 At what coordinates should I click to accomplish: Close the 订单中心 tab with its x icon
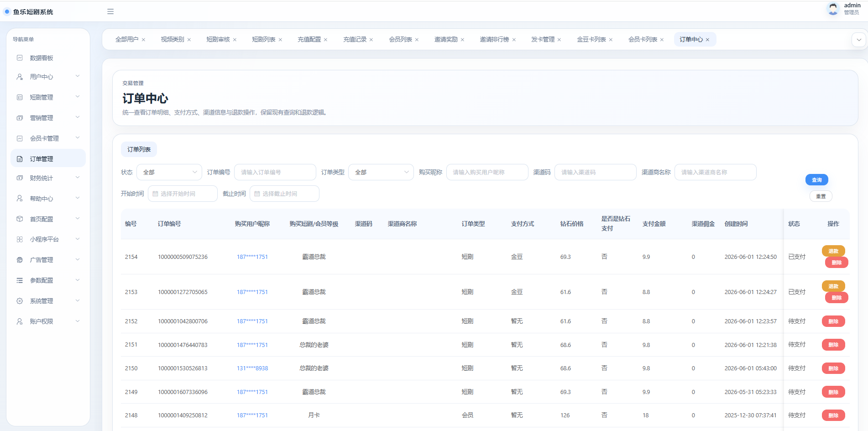click(707, 40)
